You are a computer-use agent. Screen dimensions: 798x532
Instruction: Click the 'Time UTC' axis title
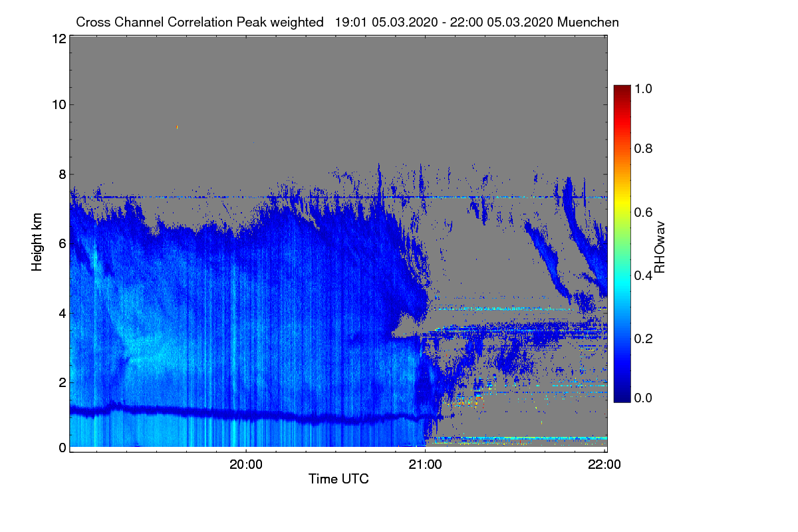(338, 479)
